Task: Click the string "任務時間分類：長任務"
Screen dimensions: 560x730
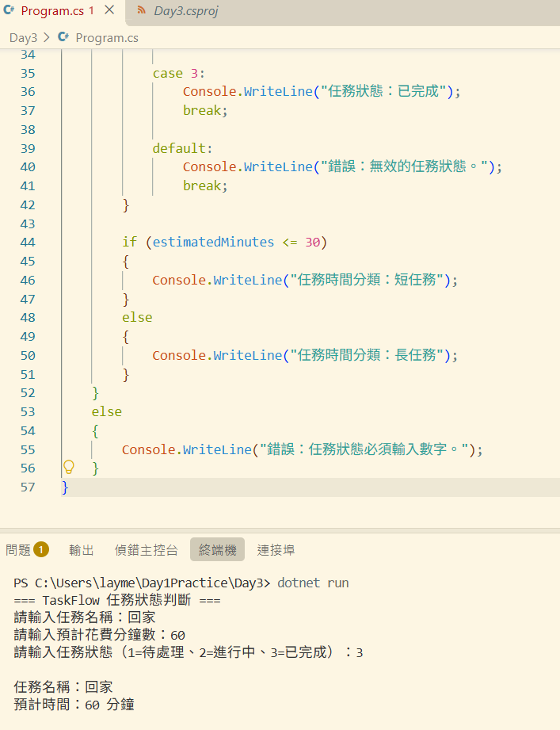Action: (x=367, y=355)
